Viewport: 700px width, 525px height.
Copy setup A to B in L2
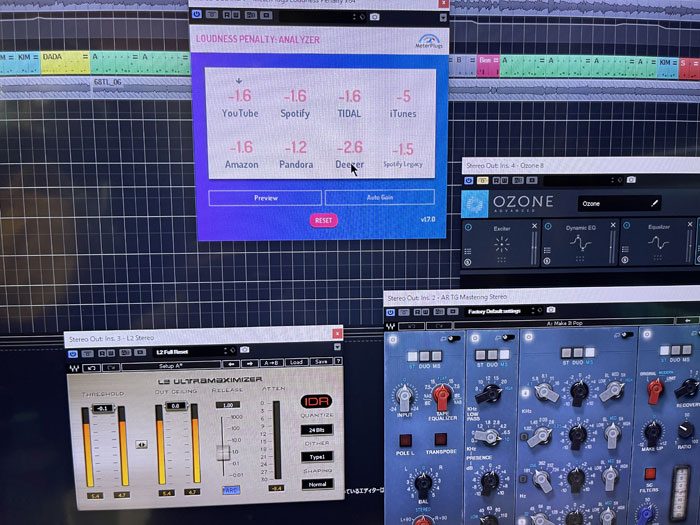pos(271,363)
